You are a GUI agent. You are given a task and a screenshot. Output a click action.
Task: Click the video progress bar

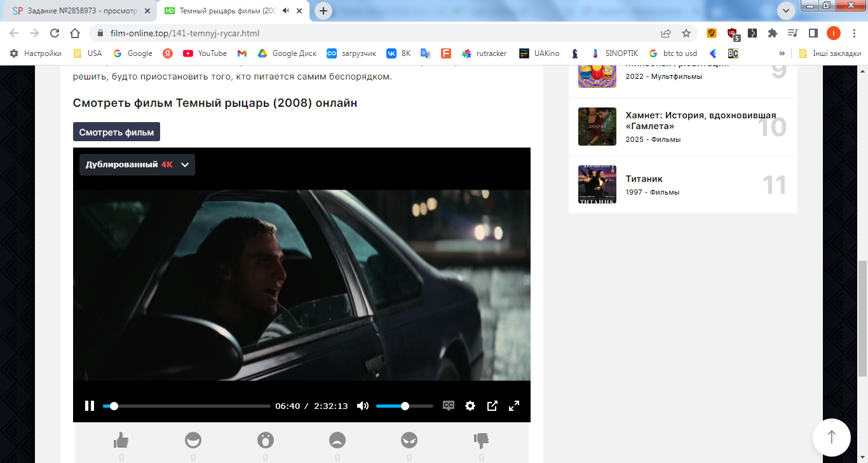click(x=187, y=406)
